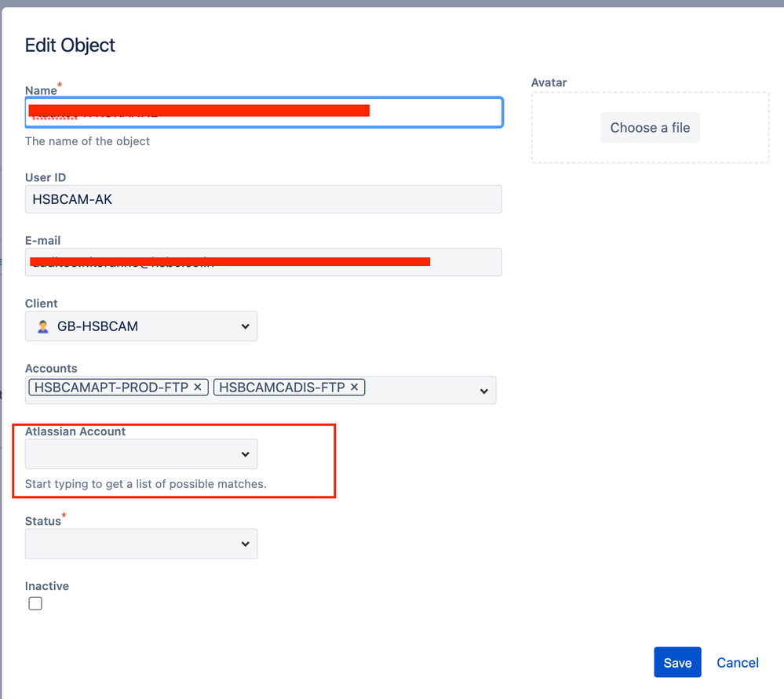Click the User ID label

(x=46, y=177)
